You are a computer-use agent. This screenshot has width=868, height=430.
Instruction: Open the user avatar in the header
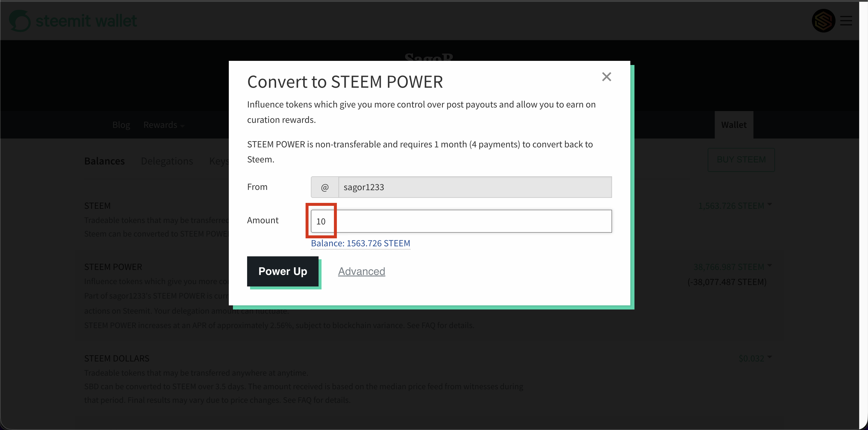(823, 21)
